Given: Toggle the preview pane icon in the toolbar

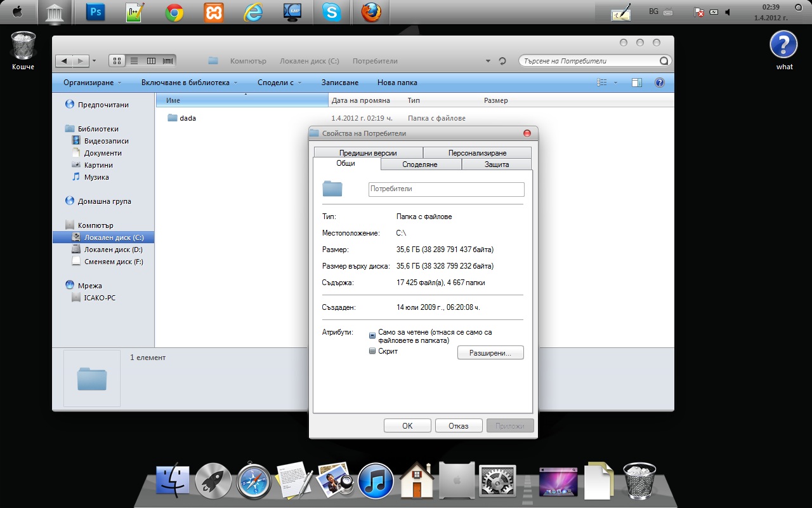Looking at the screenshot, I should click(637, 83).
